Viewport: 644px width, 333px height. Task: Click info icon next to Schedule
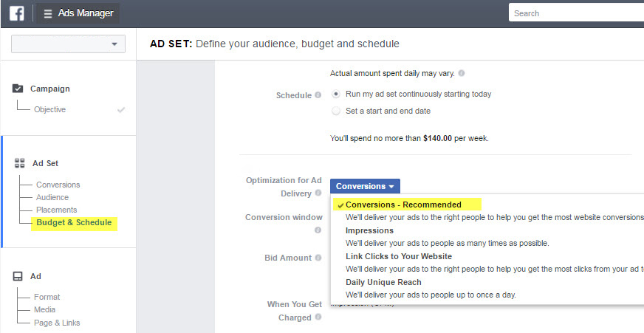coord(318,95)
